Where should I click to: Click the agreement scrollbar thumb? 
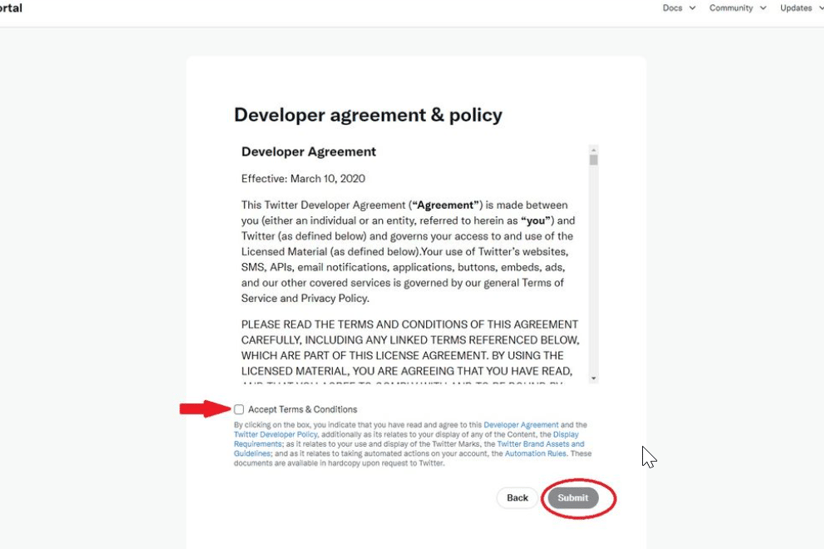(x=593, y=160)
